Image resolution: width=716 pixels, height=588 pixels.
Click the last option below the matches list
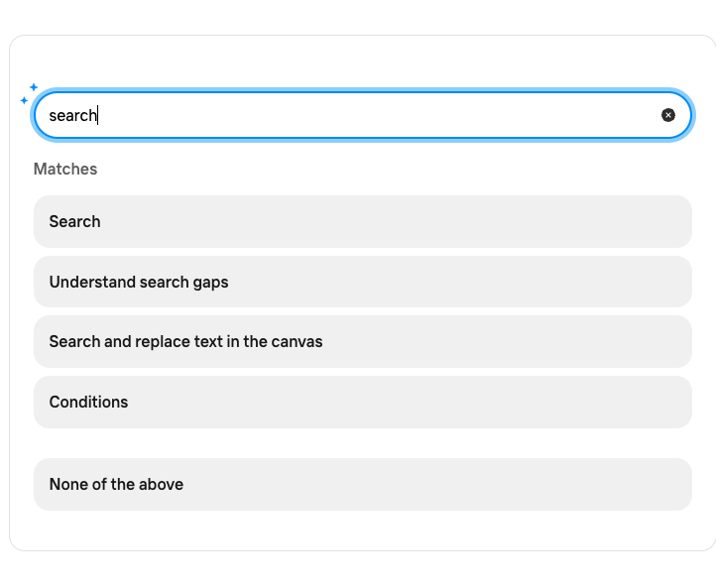pyautogui.click(x=362, y=484)
